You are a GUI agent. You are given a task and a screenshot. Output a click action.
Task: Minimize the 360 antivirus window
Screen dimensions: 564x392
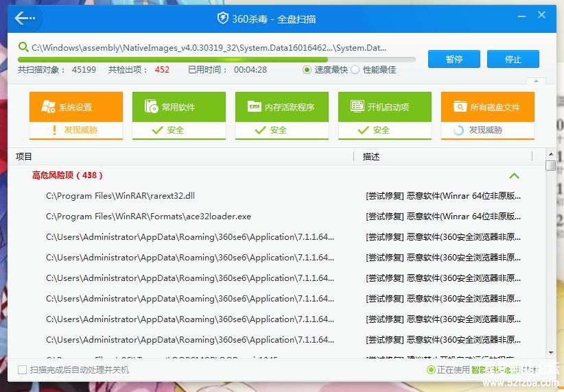pyautogui.click(x=521, y=16)
